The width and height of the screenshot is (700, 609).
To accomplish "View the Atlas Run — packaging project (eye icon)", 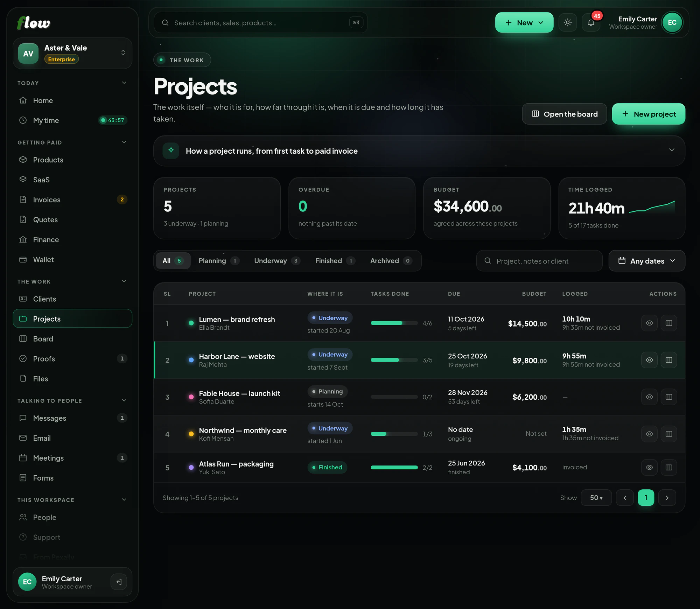I will tap(649, 468).
